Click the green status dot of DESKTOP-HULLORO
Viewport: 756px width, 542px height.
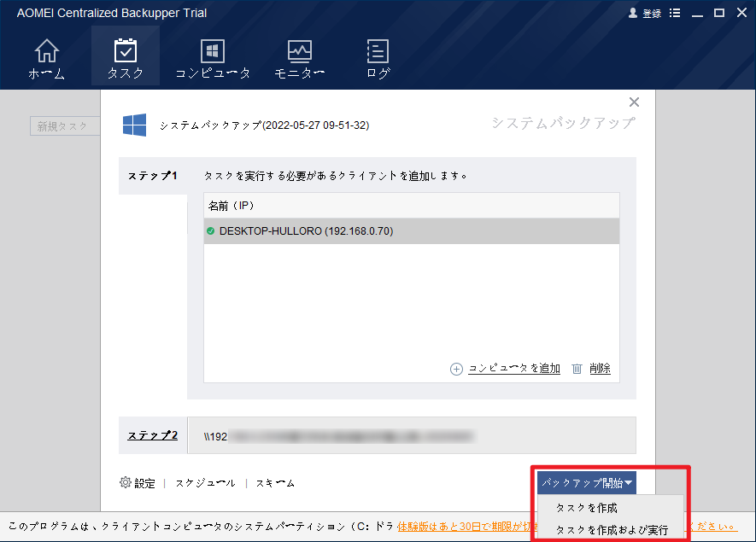tap(210, 231)
